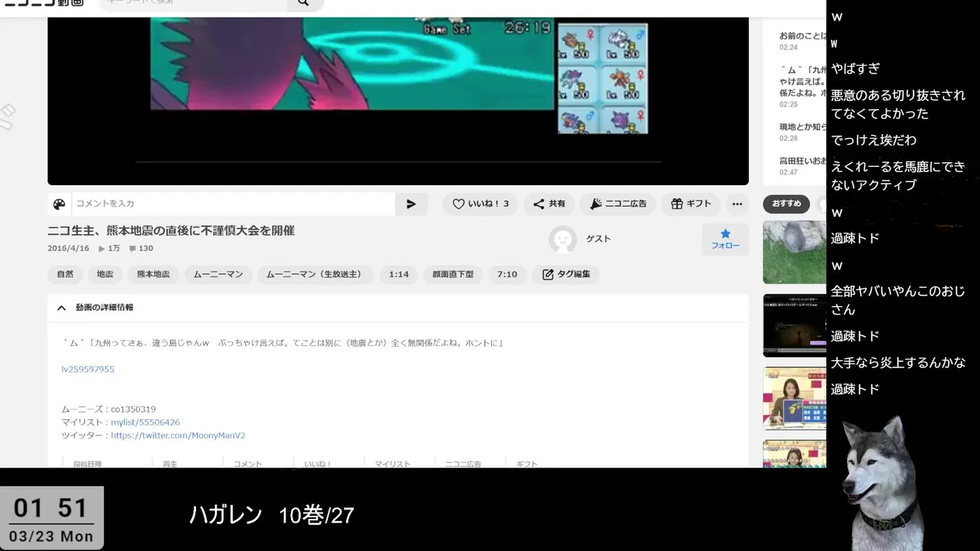Image resolution: width=980 pixels, height=551 pixels.
Task: Select the 1:14 tag
Action: [x=399, y=274]
